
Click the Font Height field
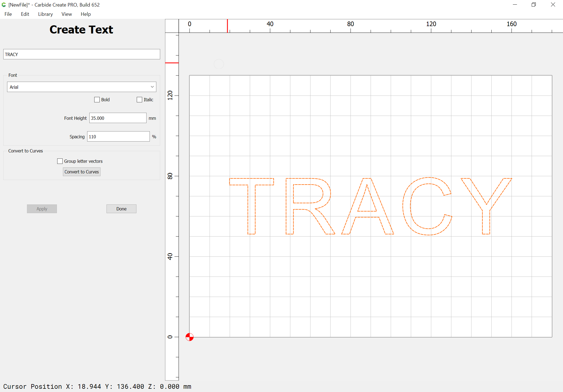[118, 118]
